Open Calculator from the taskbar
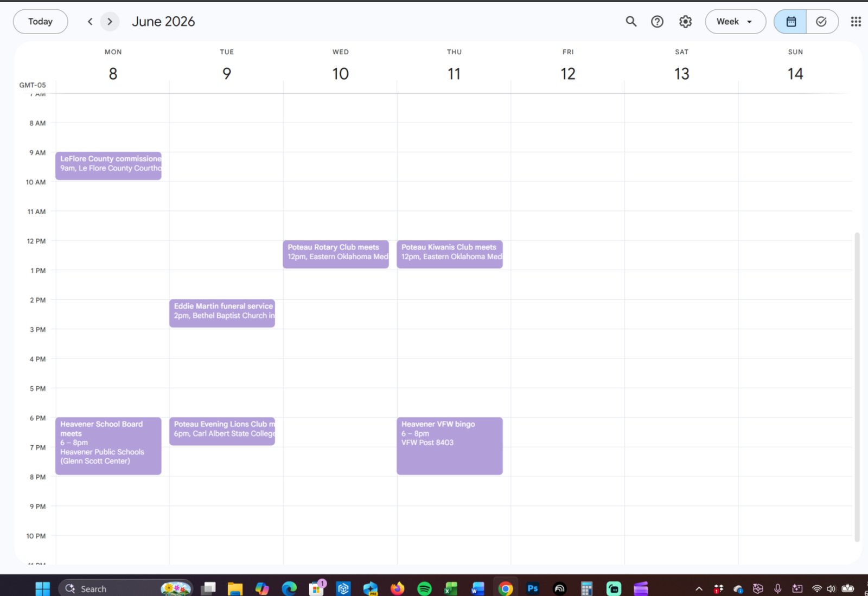 [586, 588]
